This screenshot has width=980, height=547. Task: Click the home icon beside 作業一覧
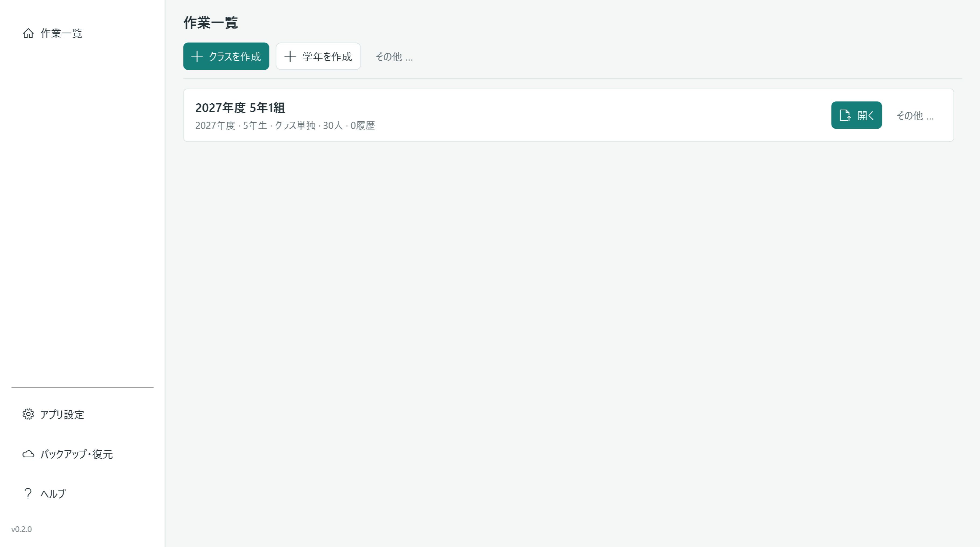coord(28,33)
